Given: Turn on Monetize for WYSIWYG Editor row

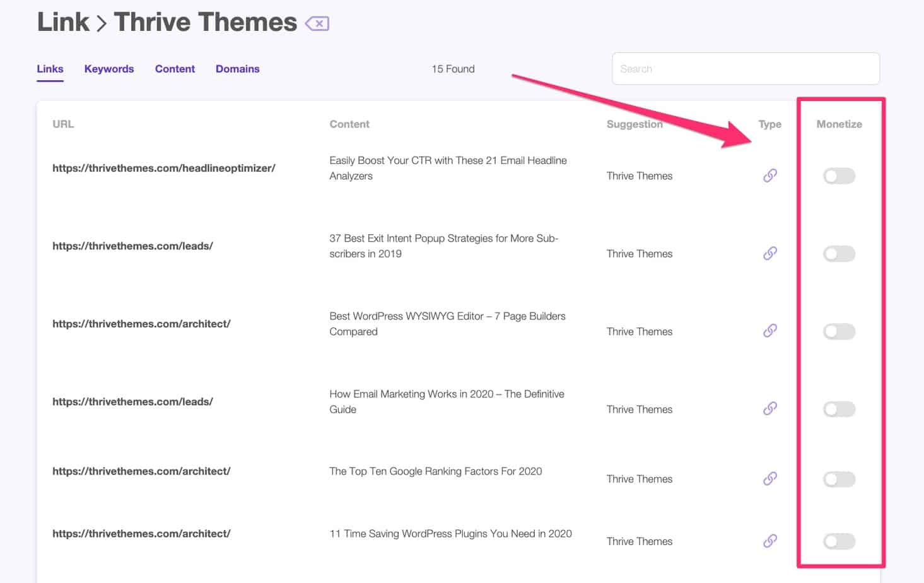Looking at the screenshot, I should 839,331.
